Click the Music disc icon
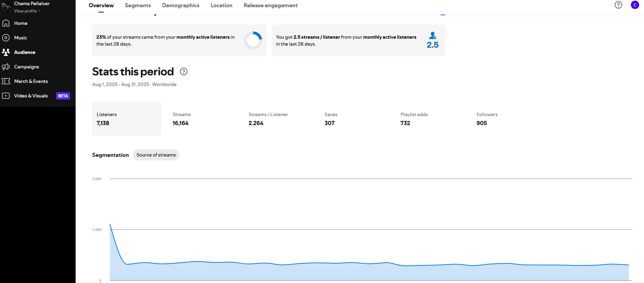 (6, 38)
